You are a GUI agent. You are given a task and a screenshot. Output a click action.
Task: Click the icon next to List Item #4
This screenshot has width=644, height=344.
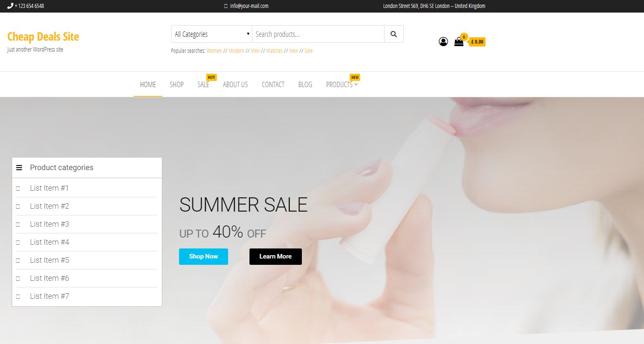[18, 243]
